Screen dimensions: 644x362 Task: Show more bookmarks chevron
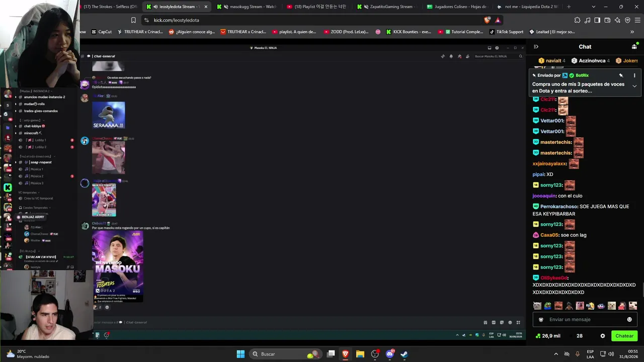coord(632,32)
